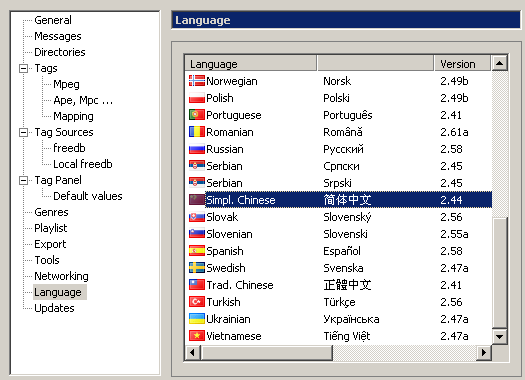
Task: Click the Russian flag icon
Action: pyautogui.click(x=197, y=149)
